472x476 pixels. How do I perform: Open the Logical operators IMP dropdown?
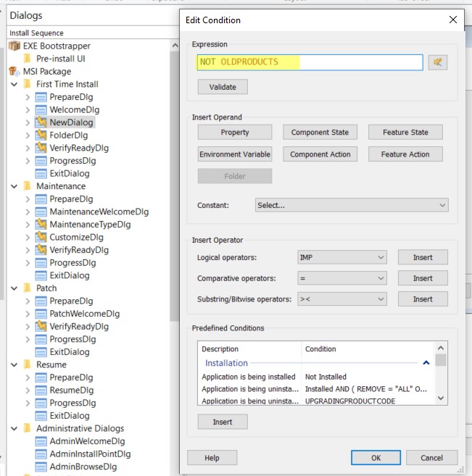click(341, 257)
